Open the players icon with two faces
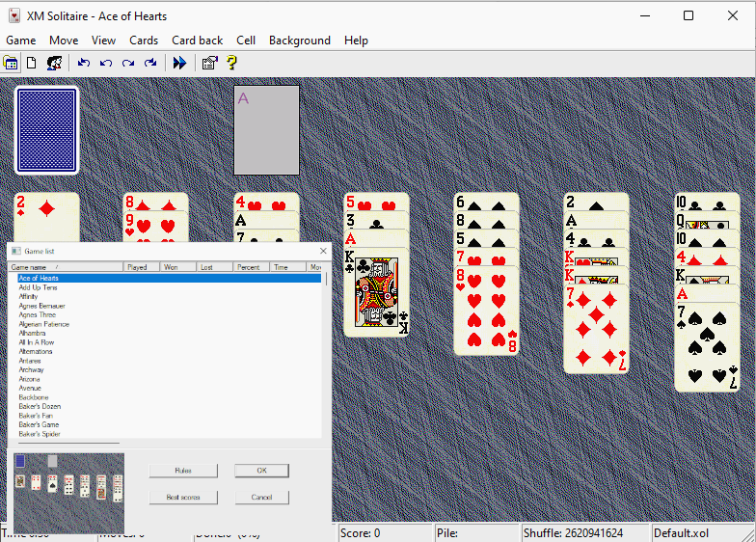The height and width of the screenshot is (542, 756). (54, 63)
